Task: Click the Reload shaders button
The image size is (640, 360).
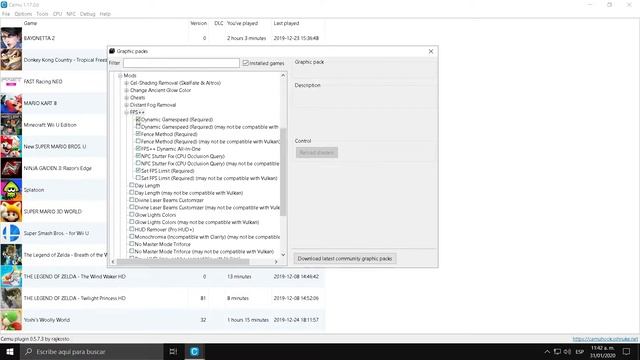Action: pyautogui.click(x=317, y=153)
